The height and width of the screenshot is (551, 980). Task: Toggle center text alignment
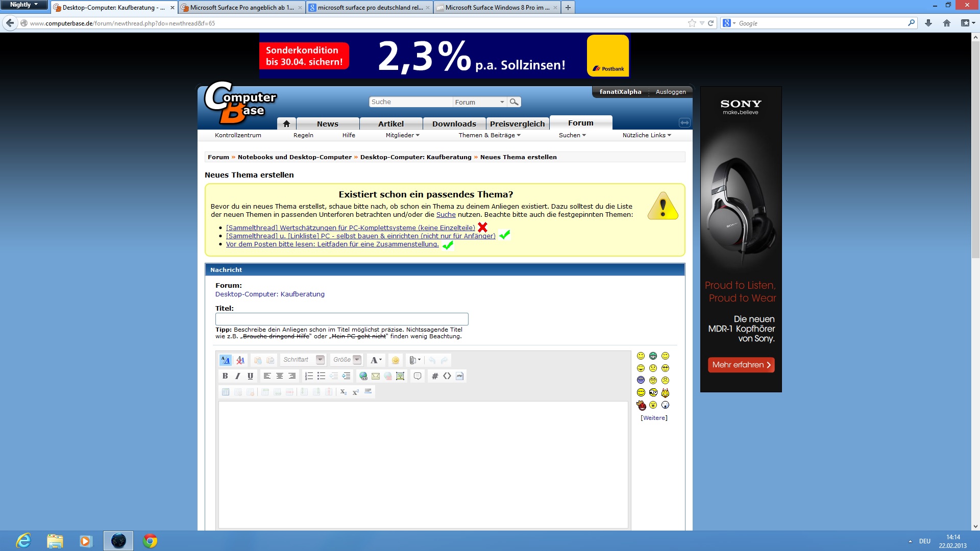[x=280, y=376]
